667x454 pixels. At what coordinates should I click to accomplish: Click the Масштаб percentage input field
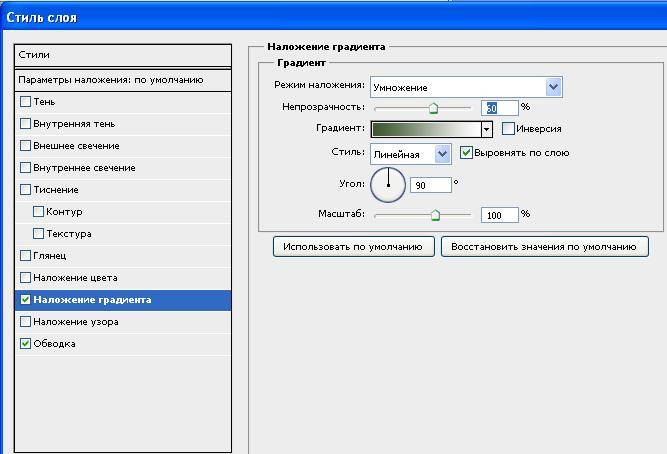tap(498, 215)
